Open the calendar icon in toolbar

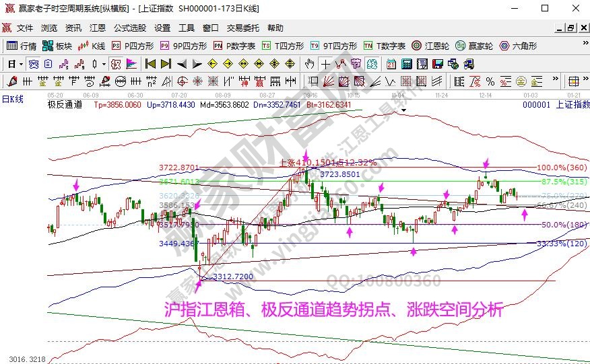coord(391,64)
